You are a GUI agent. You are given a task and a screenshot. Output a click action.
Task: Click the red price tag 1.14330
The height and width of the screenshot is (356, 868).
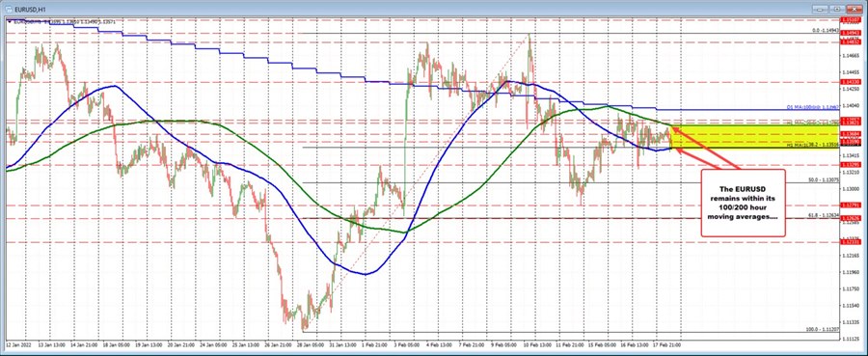[850, 82]
